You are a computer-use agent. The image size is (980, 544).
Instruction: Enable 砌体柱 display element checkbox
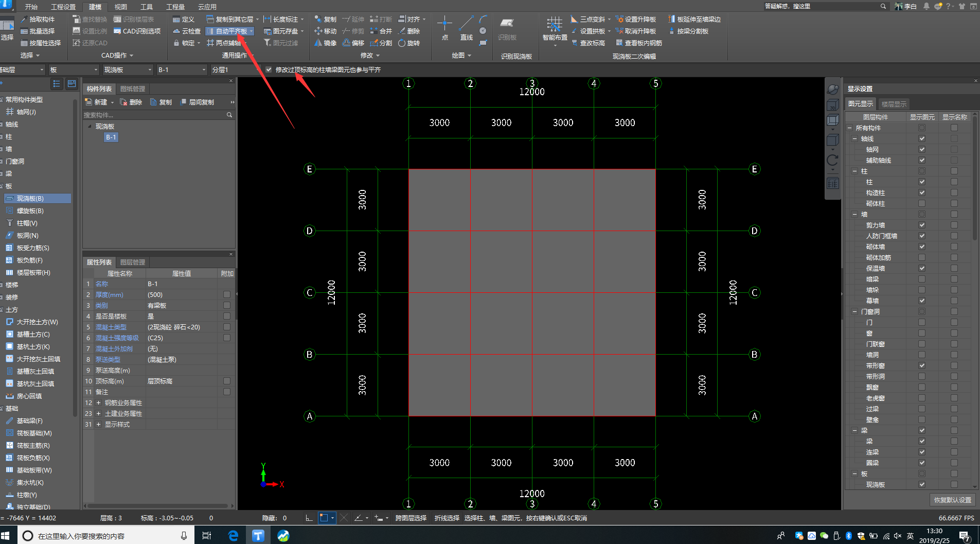[922, 203]
